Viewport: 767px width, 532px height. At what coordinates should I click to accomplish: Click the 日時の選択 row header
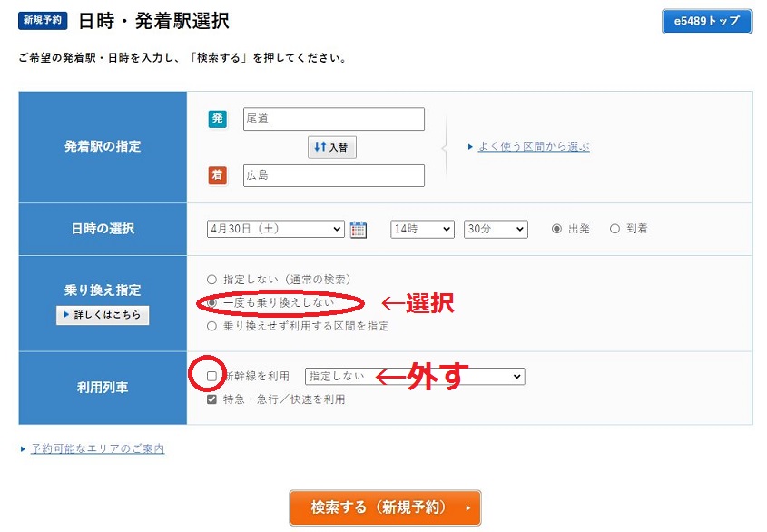(x=103, y=229)
